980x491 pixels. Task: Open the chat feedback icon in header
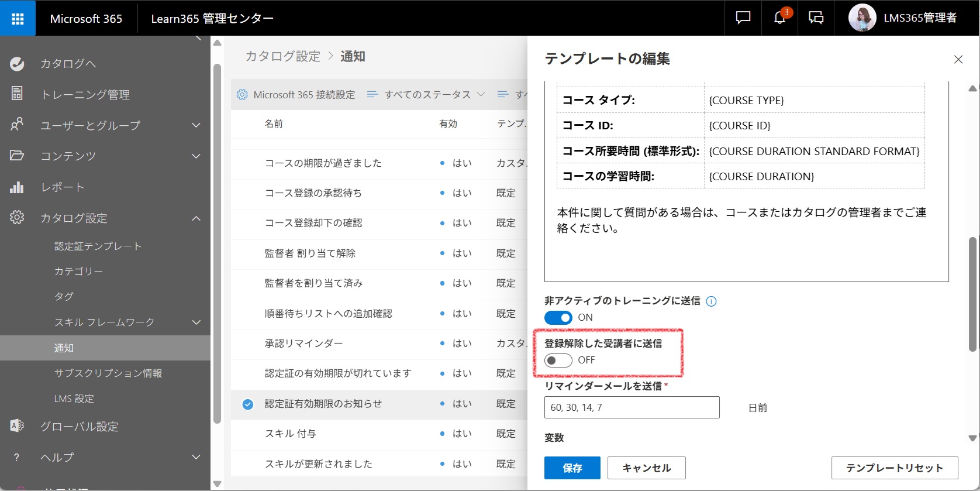click(x=743, y=18)
